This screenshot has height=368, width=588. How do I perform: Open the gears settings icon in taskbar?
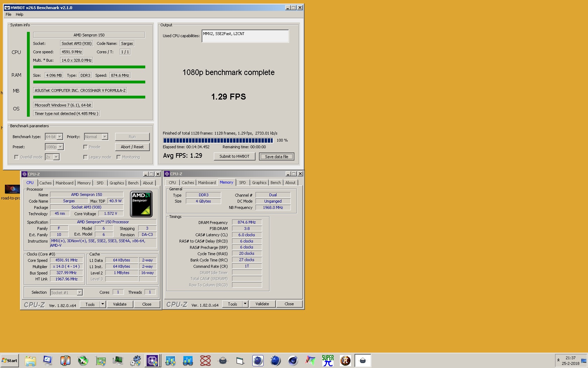tap(135, 361)
